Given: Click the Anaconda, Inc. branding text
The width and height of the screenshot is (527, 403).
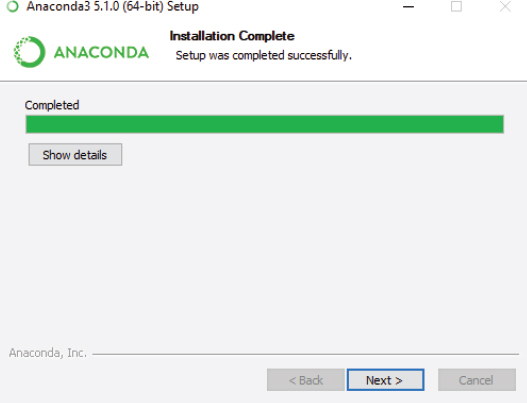Looking at the screenshot, I should tap(48, 353).
